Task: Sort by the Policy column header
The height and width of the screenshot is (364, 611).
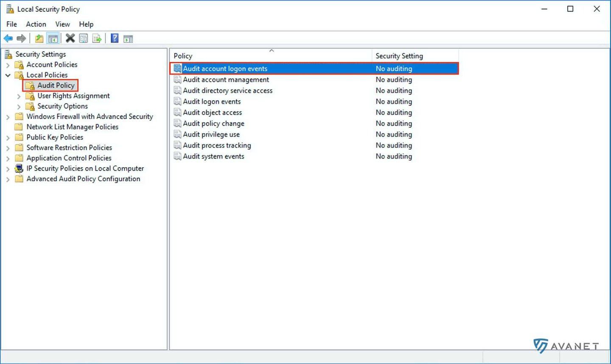Action: tap(271, 56)
